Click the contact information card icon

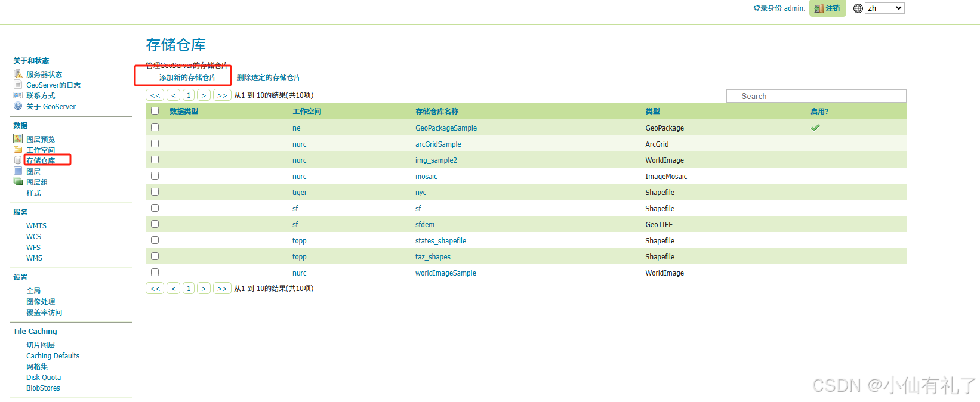tap(18, 95)
